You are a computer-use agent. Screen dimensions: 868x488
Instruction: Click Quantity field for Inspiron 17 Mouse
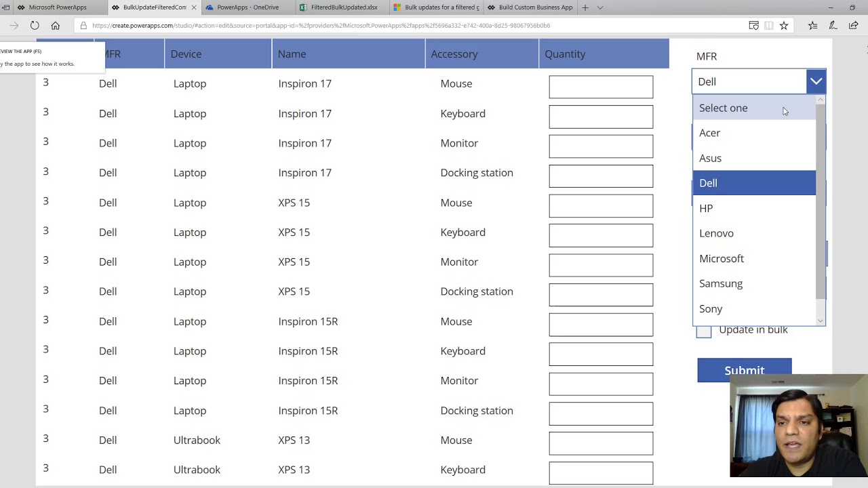tap(601, 87)
